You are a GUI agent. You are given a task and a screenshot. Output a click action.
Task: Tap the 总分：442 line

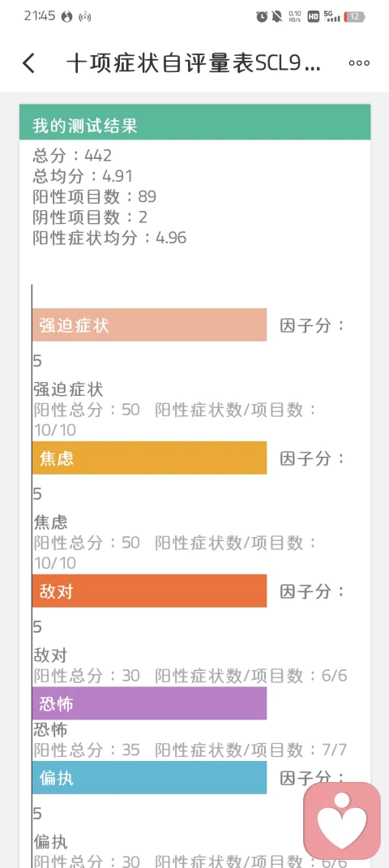point(72,155)
